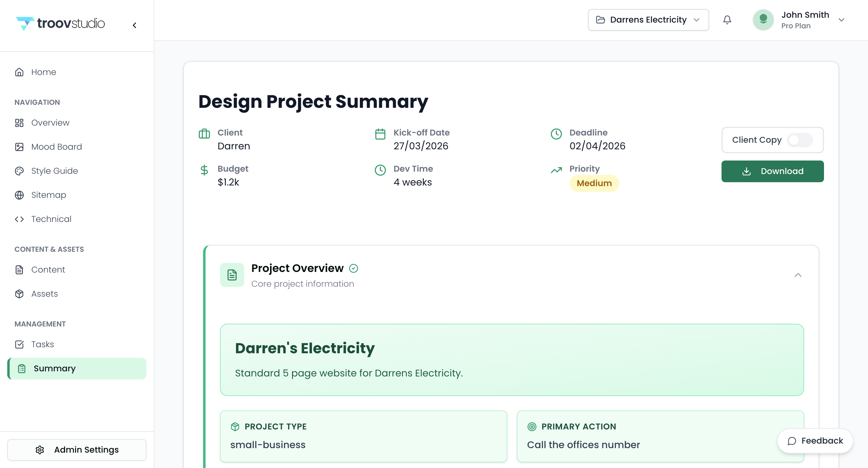Viewport: 868px width, 468px height.
Task: Click the Medium priority badge
Action: click(x=594, y=183)
